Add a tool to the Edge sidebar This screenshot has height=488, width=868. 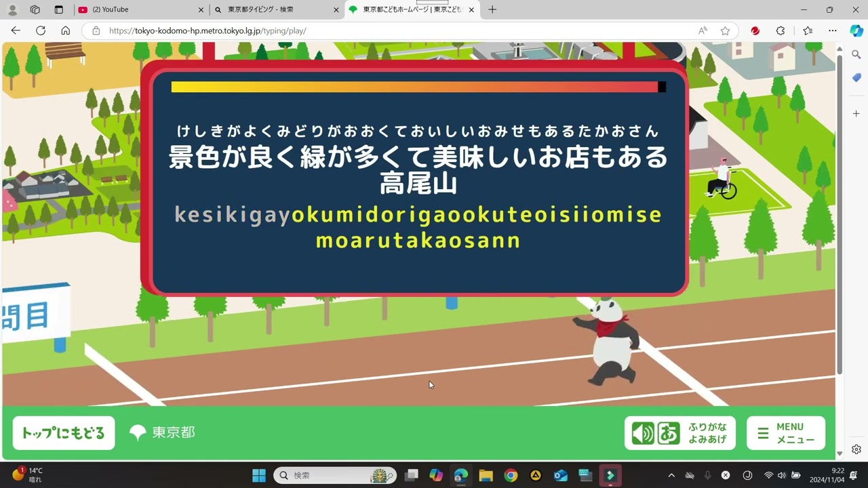856,113
